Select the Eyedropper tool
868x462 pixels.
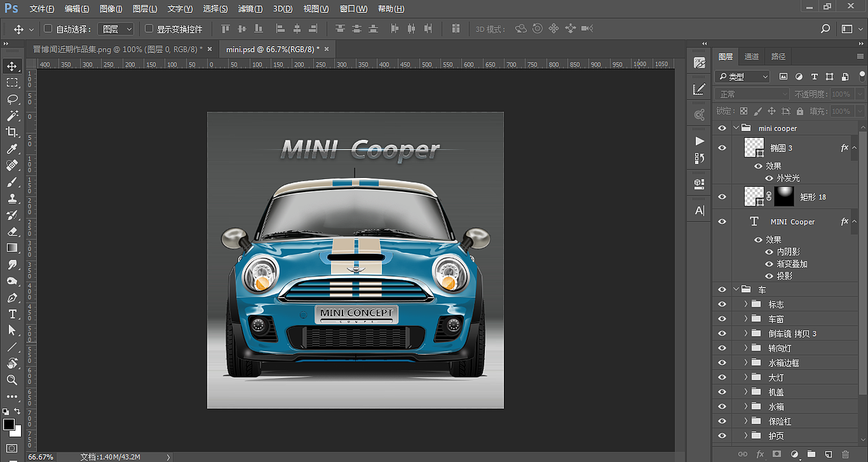(x=12, y=149)
